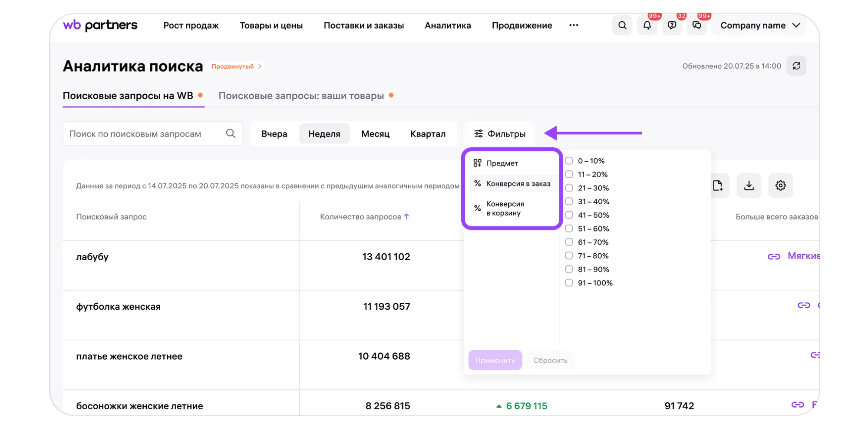Open the chat messages icon
Viewport: 868px width, 428px height.
click(x=697, y=26)
